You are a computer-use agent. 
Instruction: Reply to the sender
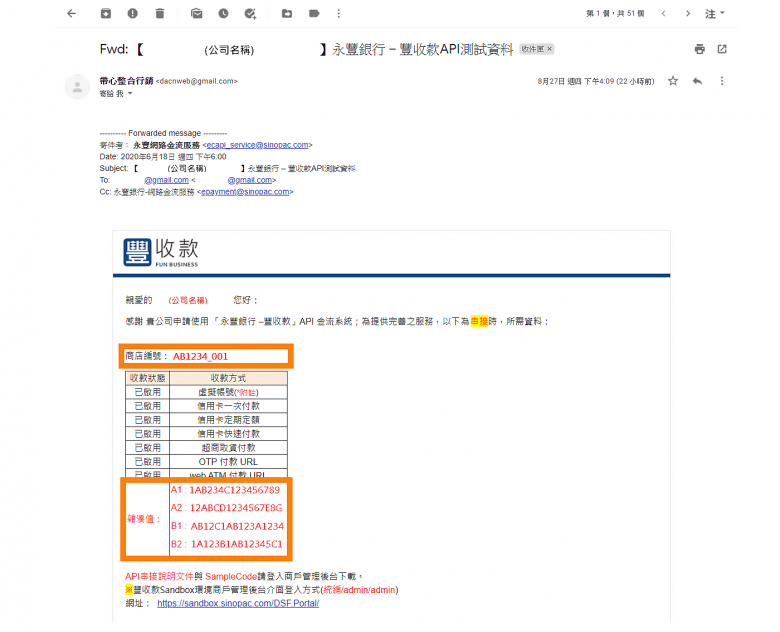tap(697, 81)
